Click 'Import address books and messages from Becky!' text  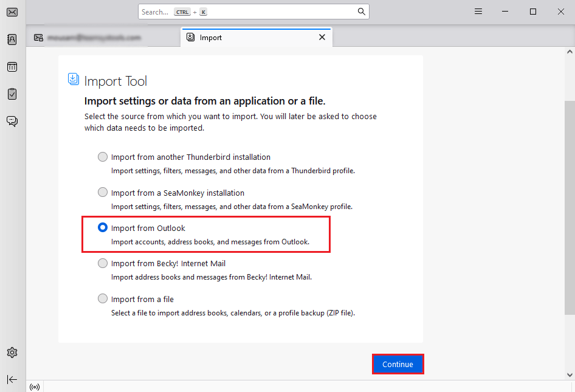(x=212, y=277)
